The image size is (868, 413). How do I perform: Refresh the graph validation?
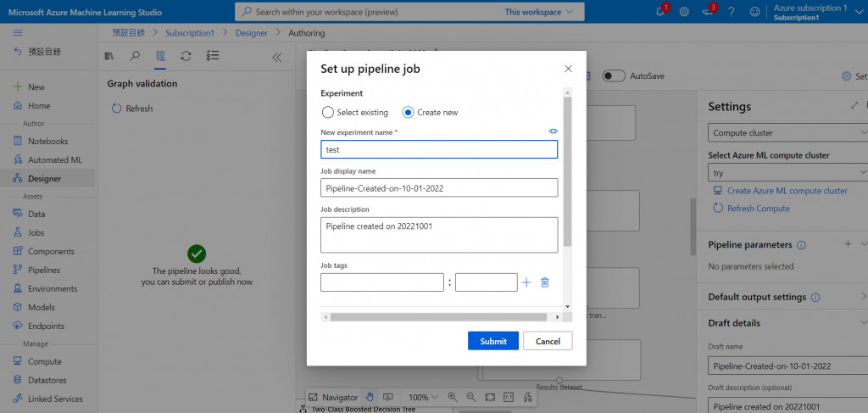pos(131,109)
